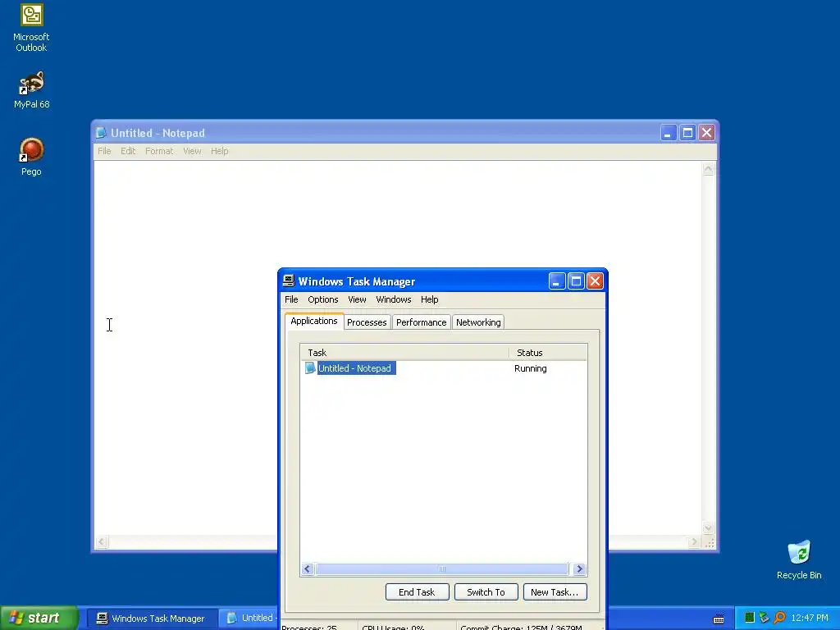Click the green CPU meter tray icon
The image size is (840, 630).
750,618
